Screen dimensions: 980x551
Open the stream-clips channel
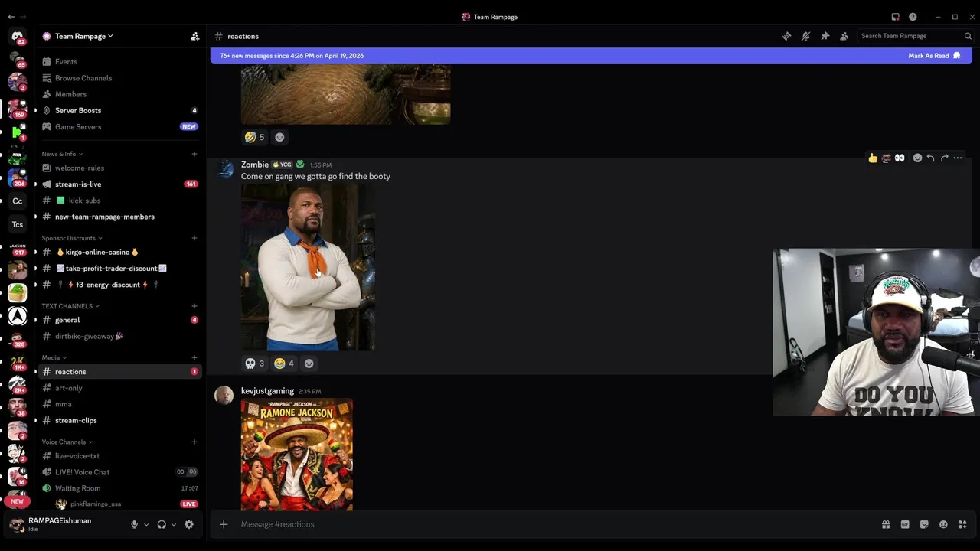(119, 420)
